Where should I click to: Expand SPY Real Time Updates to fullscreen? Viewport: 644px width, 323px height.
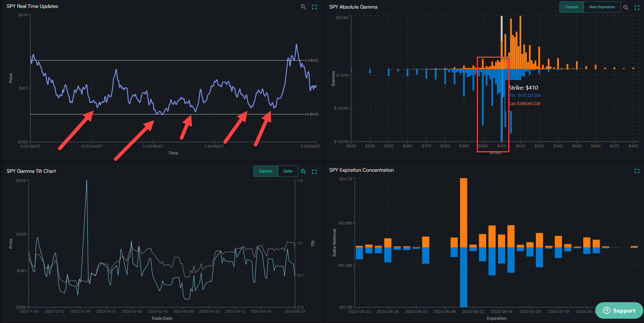tap(314, 7)
